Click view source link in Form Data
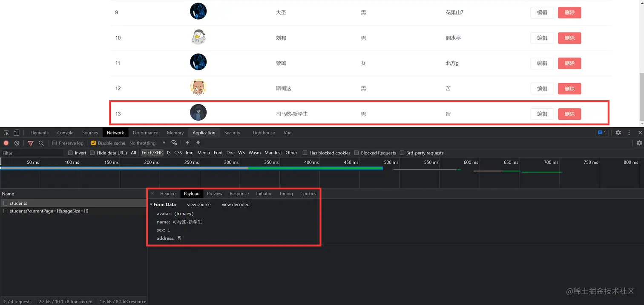This screenshot has width=644, height=305. point(198,204)
